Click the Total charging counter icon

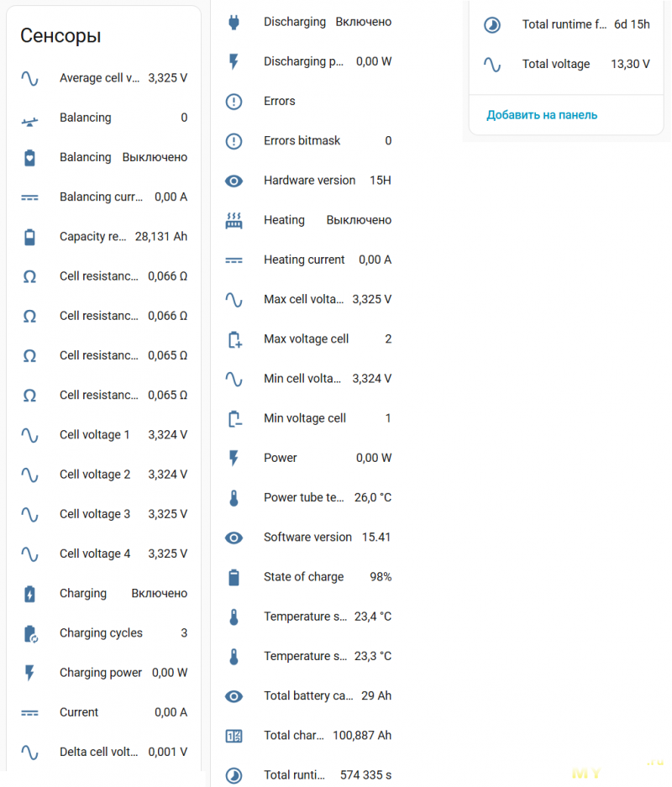pos(234,736)
